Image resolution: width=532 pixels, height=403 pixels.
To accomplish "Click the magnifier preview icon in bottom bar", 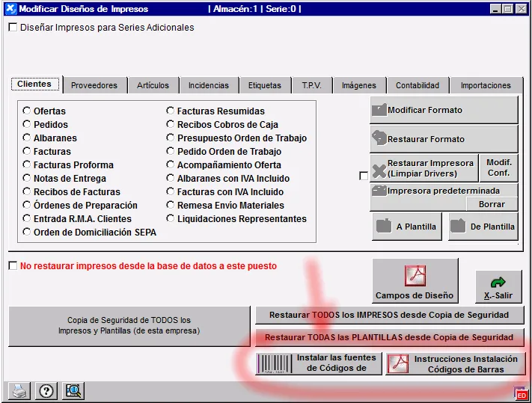I will pos(73,390).
